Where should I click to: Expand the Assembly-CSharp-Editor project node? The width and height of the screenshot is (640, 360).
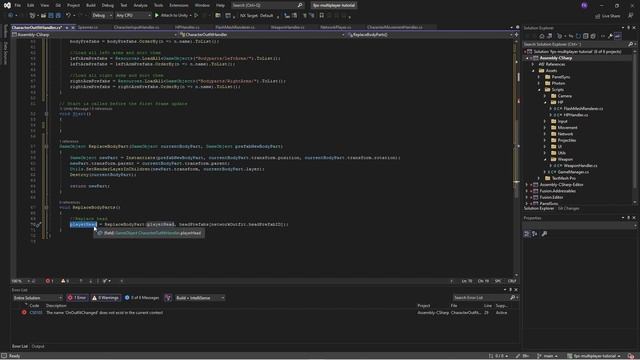(x=527, y=184)
